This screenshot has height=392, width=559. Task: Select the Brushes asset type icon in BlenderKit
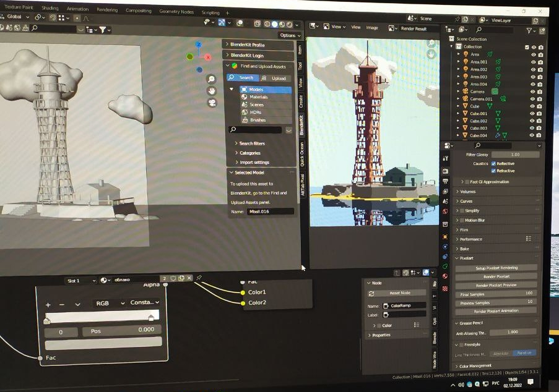point(245,120)
